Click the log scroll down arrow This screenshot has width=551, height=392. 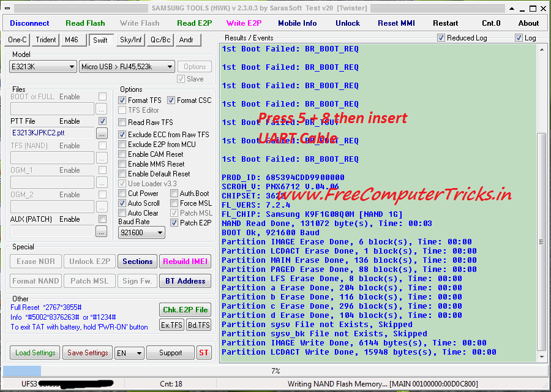542,357
